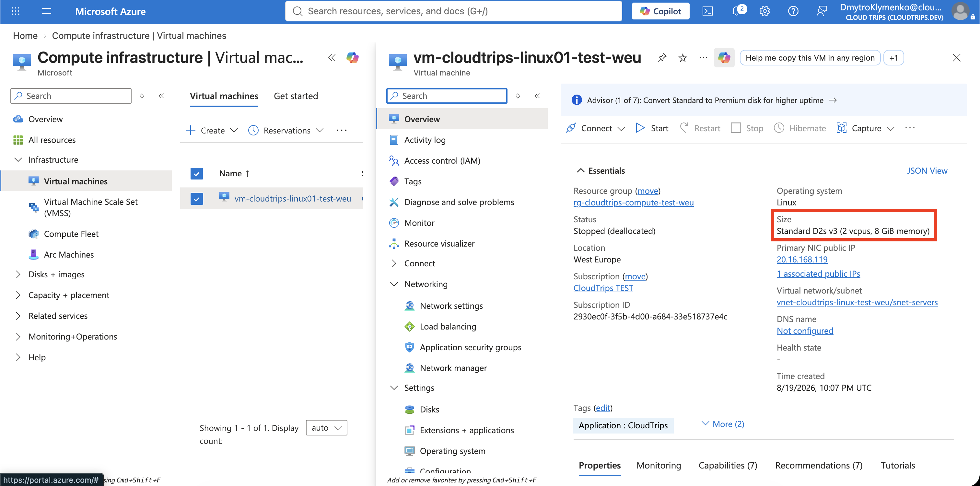Collapse the left Compute infrastructure navigation menu
980x486 pixels.
pos(161,96)
